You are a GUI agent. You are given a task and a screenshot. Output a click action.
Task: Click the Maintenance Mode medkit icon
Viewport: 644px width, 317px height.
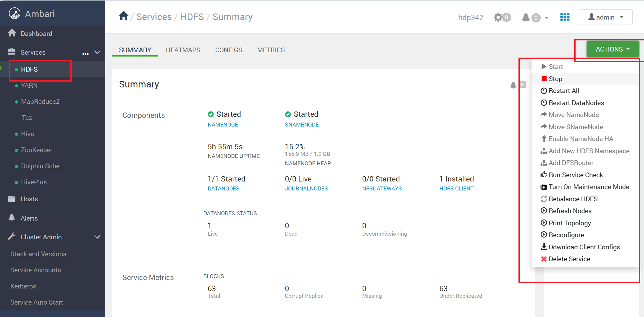click(544, 187)
